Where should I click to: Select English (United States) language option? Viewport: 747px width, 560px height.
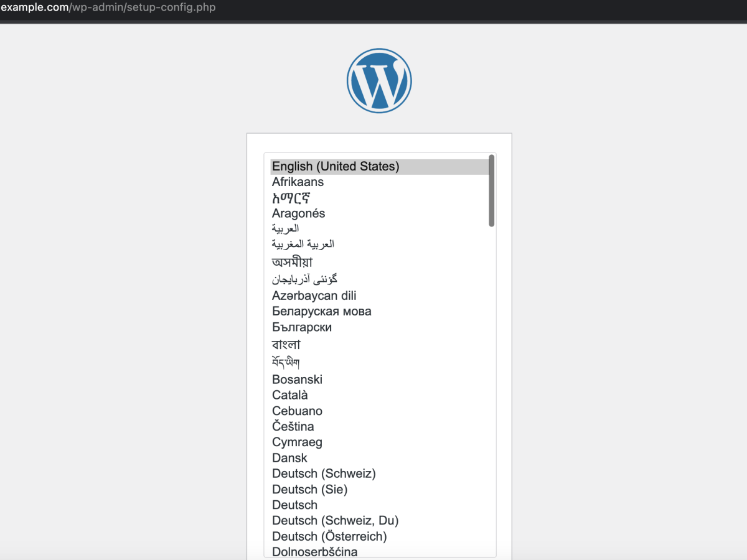(380, 167)
